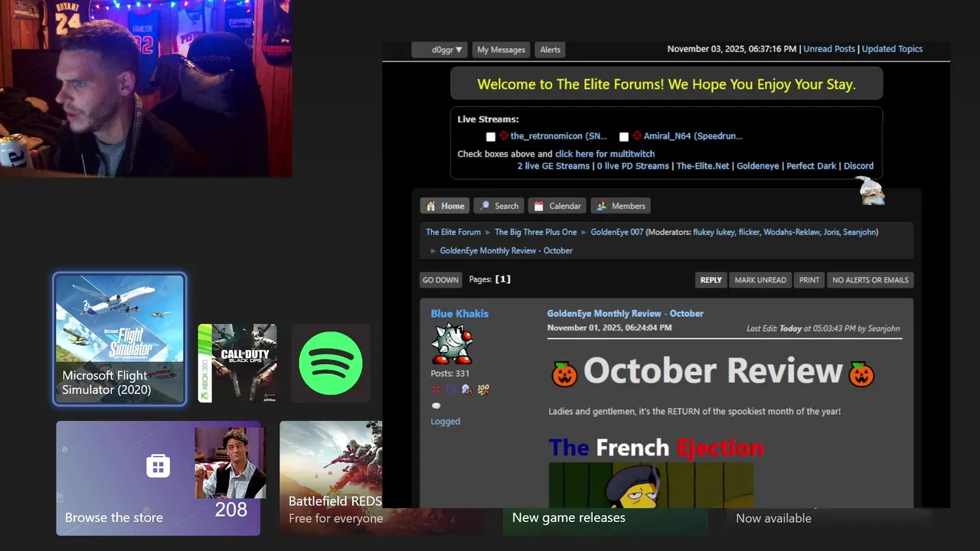Click The French Ejection cartoon image
This screenshot has width=980, height=551.
651,484
